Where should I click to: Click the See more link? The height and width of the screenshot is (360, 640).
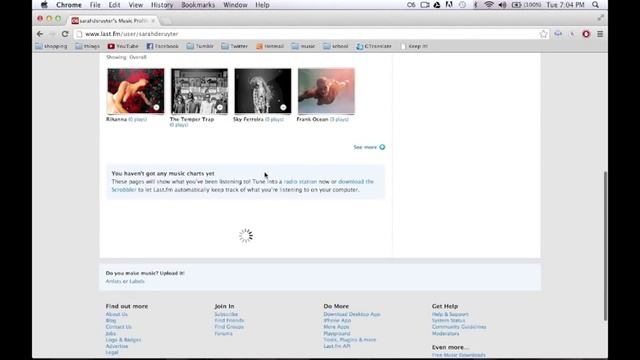tap(369, 147)
